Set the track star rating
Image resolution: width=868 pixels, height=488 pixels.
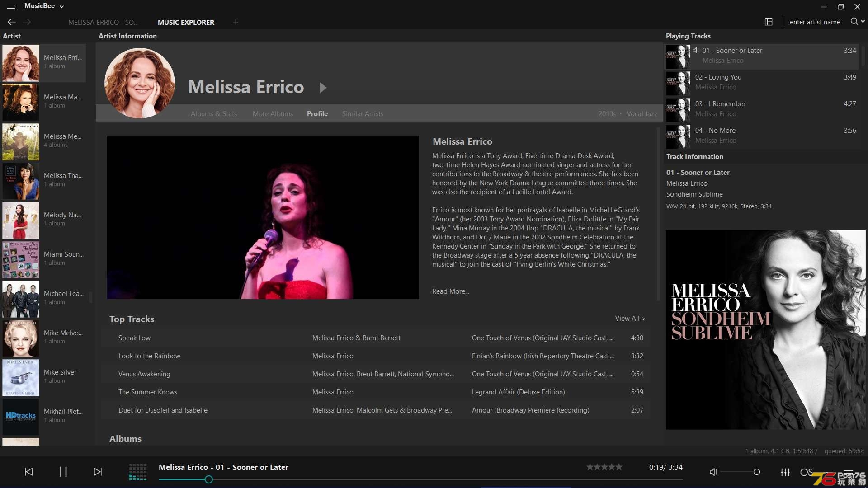click(x=604, y=467)
